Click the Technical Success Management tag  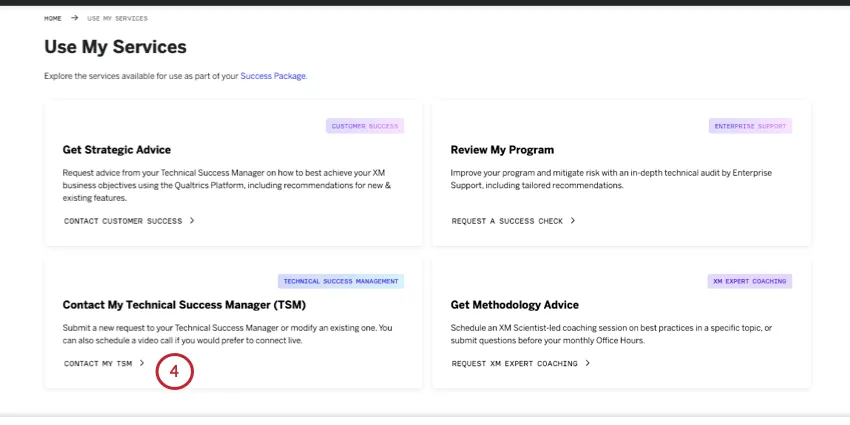coord(341,281)
